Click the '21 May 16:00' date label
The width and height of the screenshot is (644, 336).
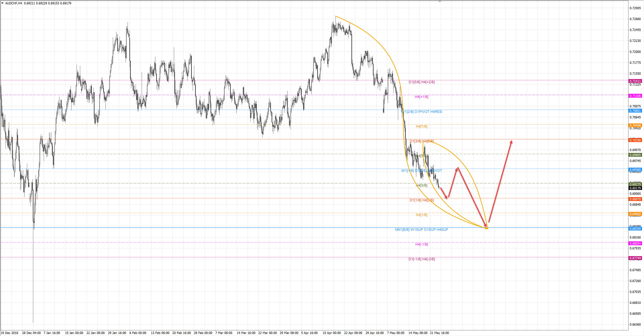439,333
